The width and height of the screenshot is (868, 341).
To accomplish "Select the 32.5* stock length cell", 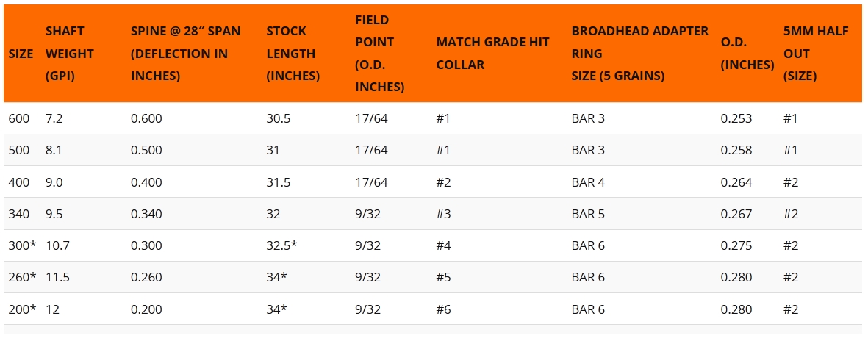I will point(281,245).
